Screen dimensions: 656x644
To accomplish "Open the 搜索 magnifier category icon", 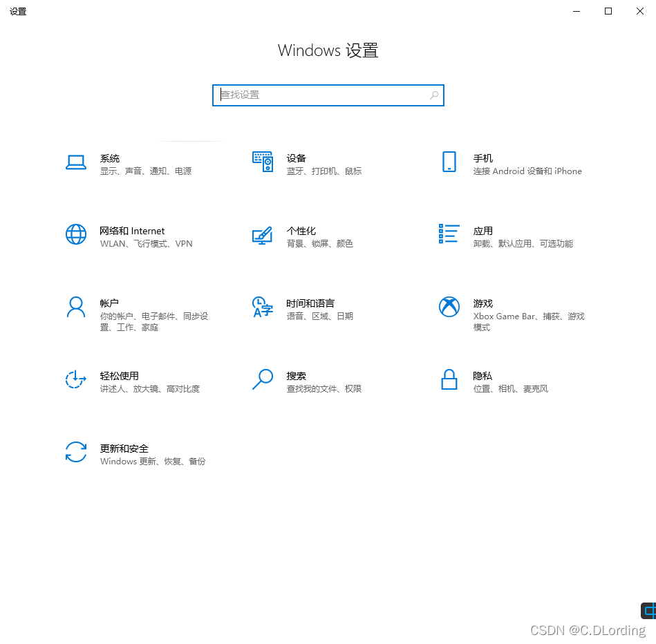I will pos(263,379).
